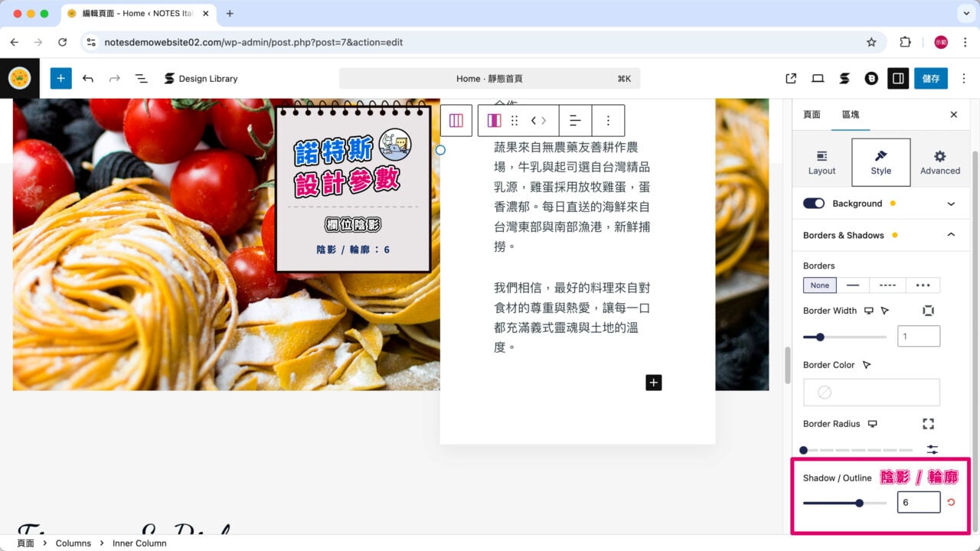The height and width of the screenshot is (551, 980).
Task: Open text alignment options in block toolbar
Action: (574, 120)
